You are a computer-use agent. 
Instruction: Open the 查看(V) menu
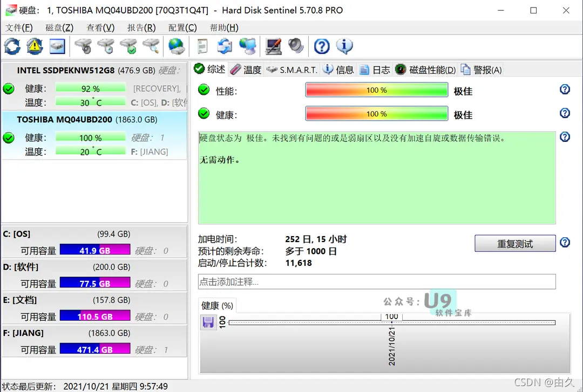coord(100,28)
